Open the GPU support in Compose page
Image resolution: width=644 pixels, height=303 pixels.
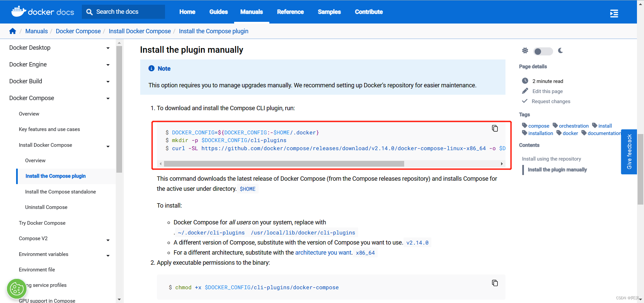[47, 301]
